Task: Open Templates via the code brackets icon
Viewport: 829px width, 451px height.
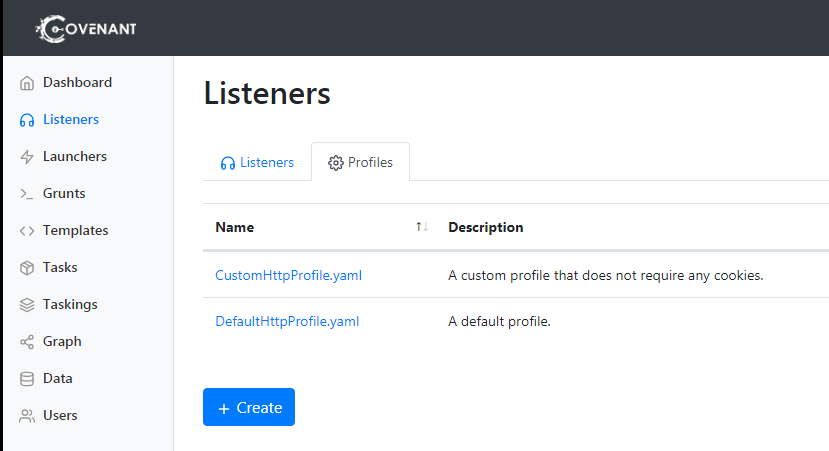Action: pyautogui.click(x=27, y=231)
